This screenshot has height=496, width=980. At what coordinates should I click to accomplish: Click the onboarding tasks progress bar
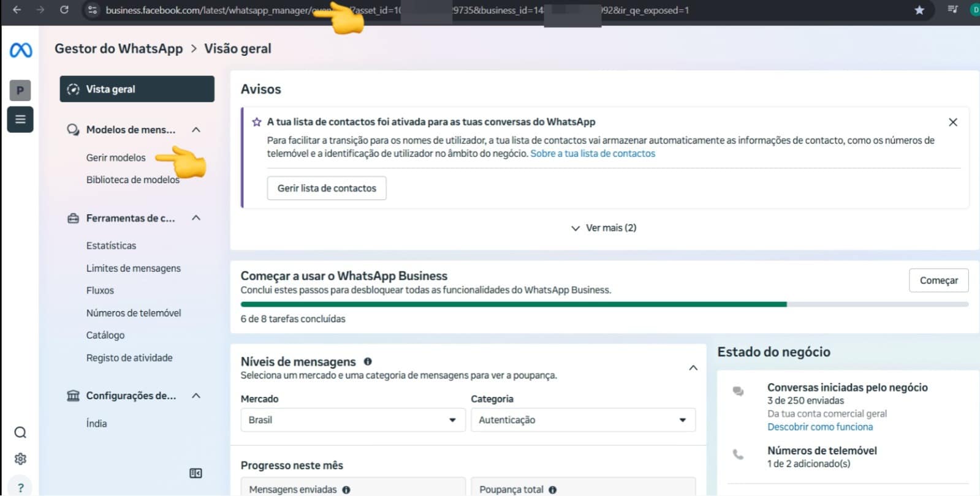point(604,304)
